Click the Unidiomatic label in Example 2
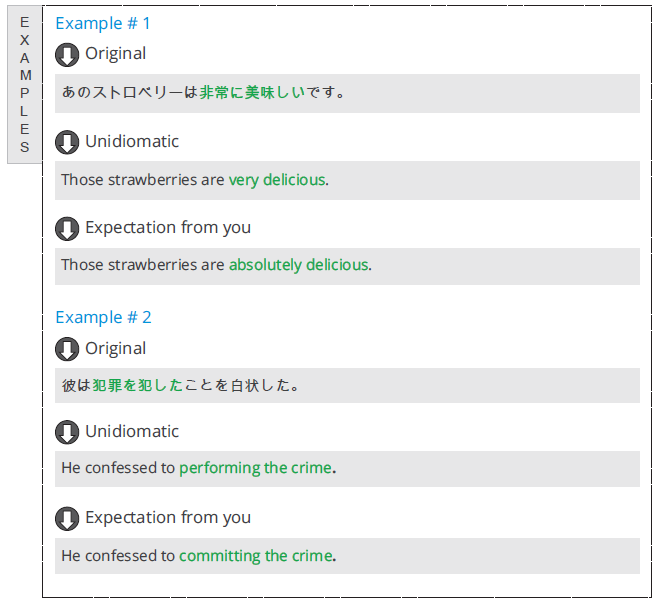 point(132,432)
